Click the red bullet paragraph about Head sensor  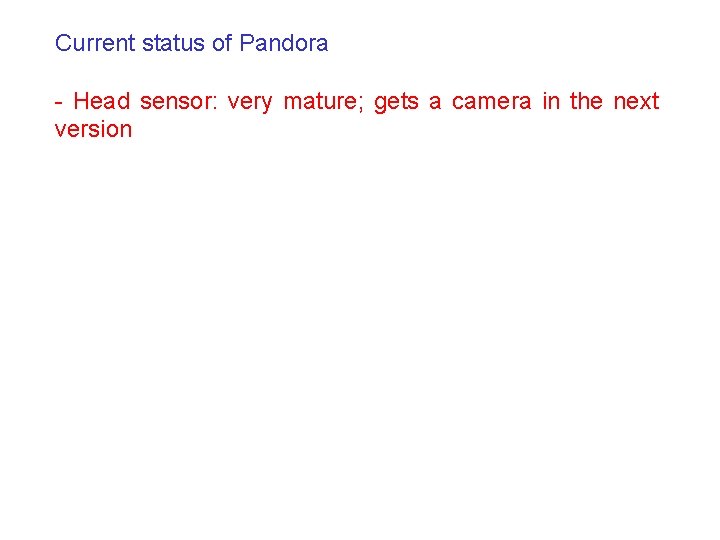tap(356, 115)
